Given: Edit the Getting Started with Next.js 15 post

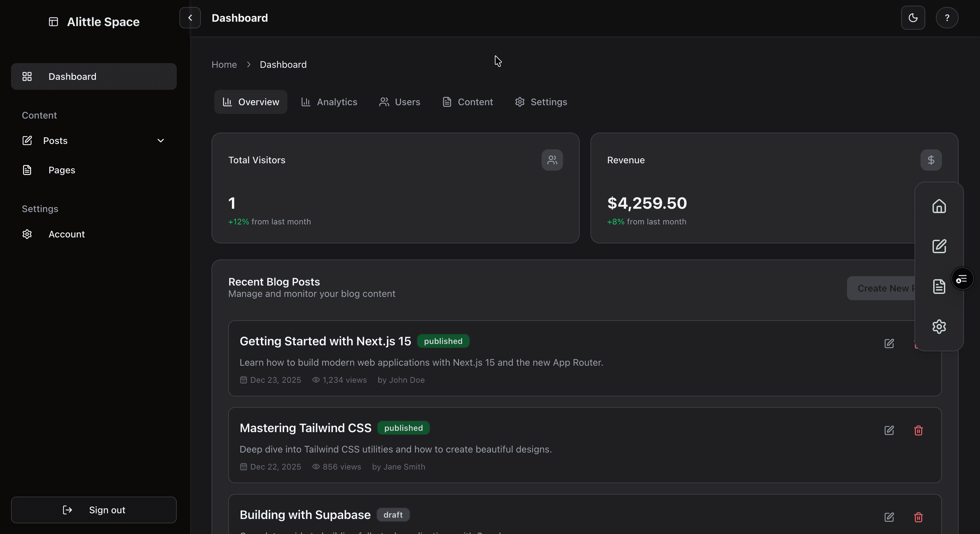Looking at the screenshot, I should (x=889, y=343).
